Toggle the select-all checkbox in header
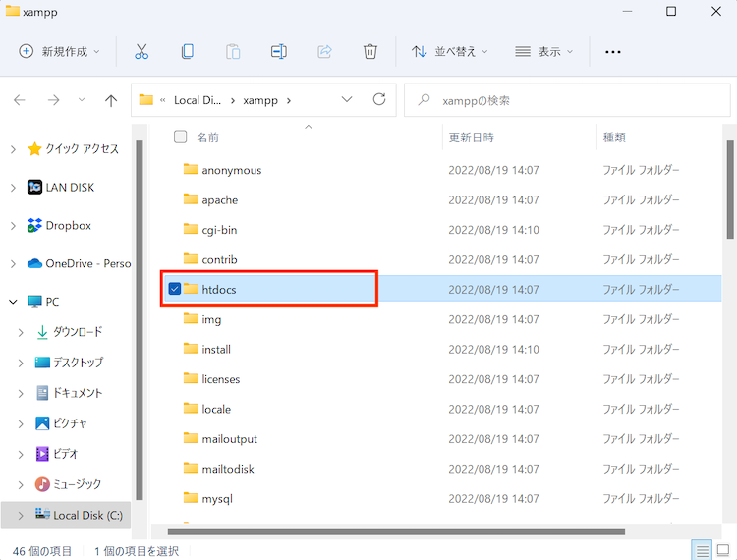The width and height of the screenshot is (737, 560). [181, 137]
